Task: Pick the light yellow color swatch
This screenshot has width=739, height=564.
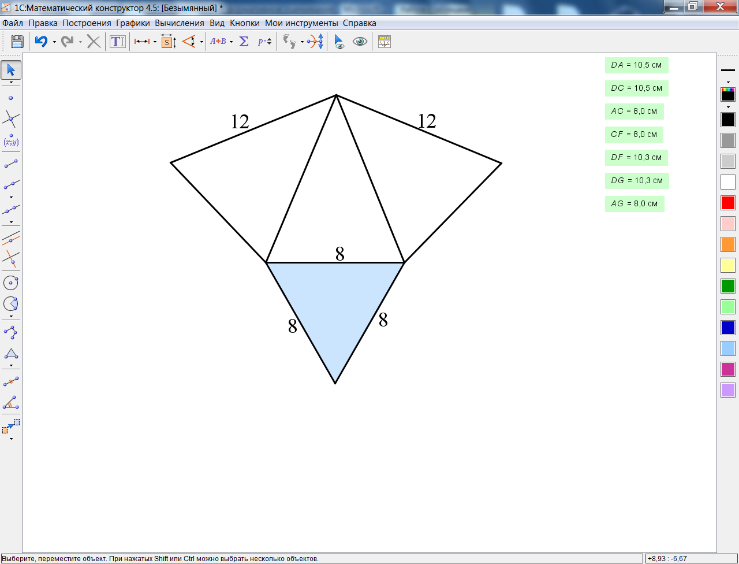Action: 728,265
